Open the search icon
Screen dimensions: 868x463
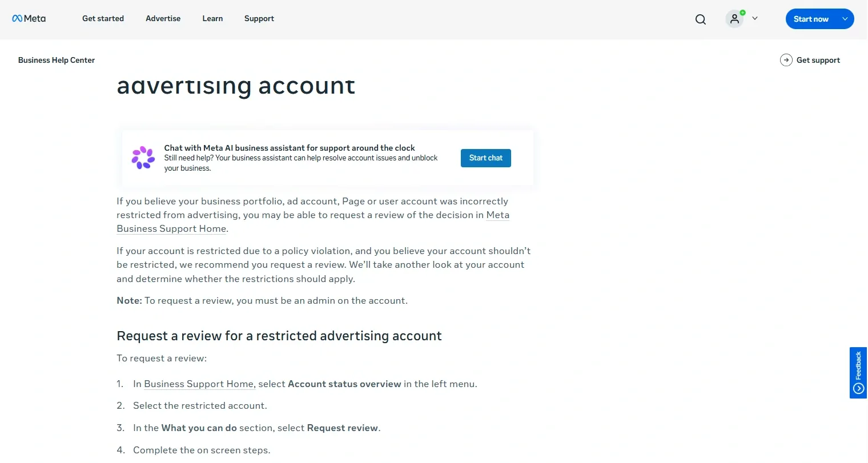pyautogui.click(x=701, y=19)
